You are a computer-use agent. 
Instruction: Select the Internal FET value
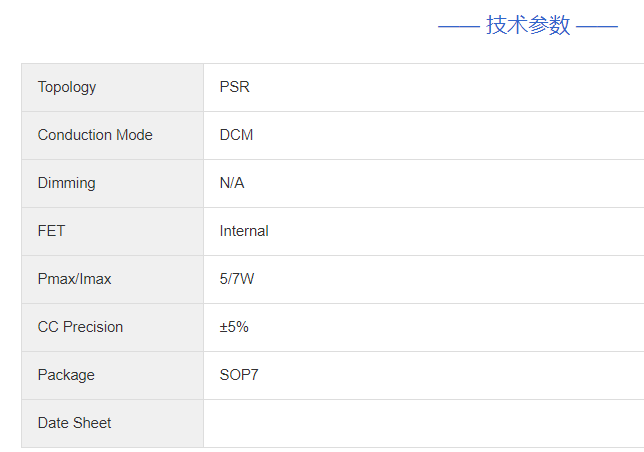click(244, 231)
